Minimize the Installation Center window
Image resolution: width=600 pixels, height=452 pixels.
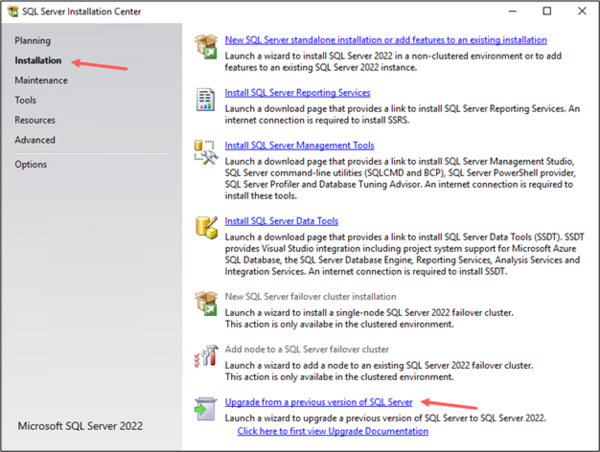(x=513, y=11)
